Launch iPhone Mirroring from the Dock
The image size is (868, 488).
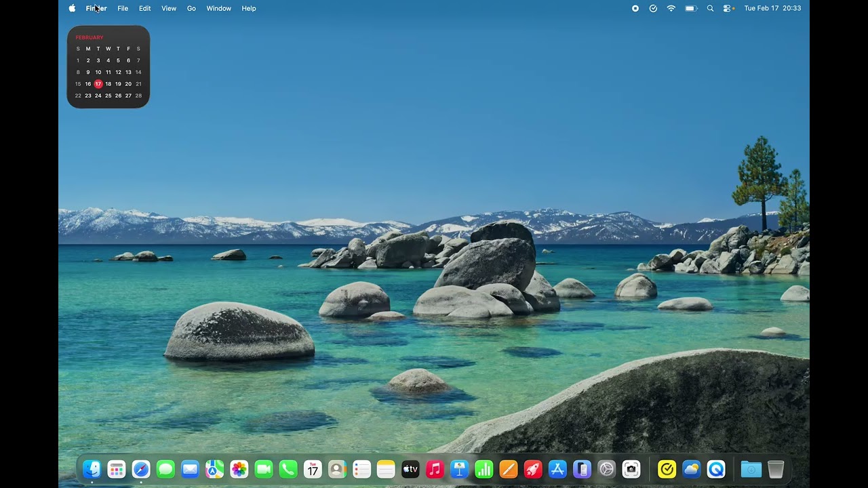pos(582,469)
